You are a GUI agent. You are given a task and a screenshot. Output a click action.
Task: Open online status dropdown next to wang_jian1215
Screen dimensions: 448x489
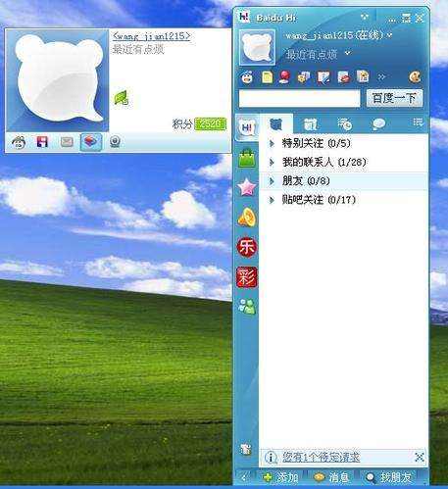[389, 35]
